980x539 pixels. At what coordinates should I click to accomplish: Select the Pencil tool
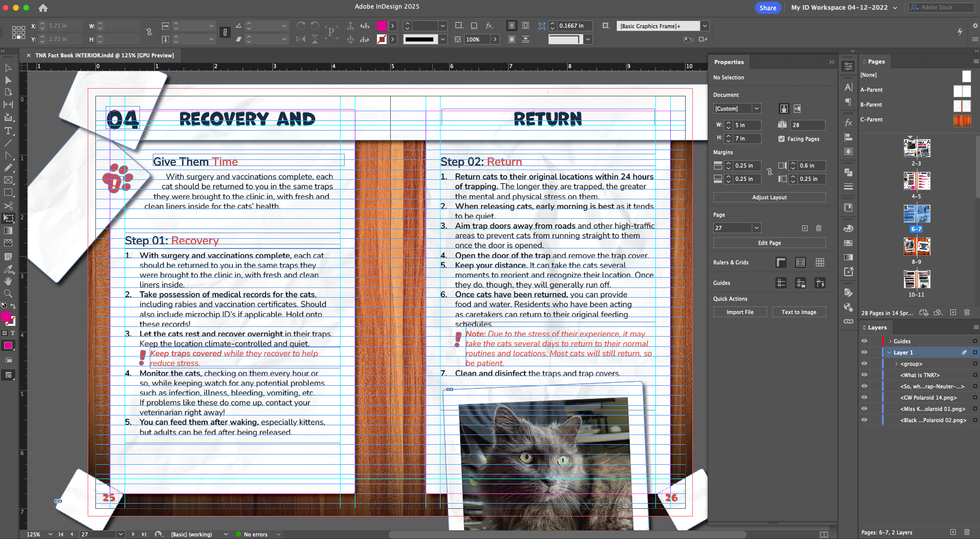point(8,168)
